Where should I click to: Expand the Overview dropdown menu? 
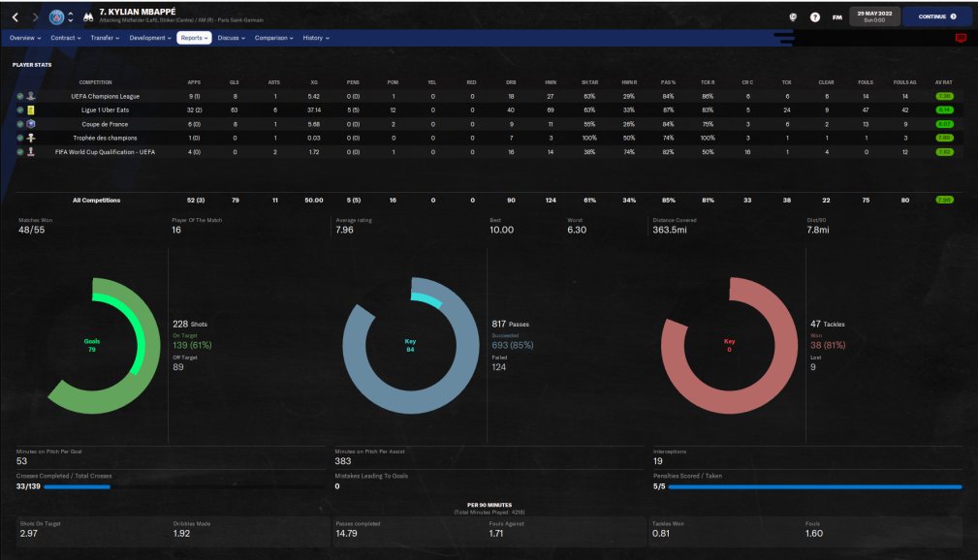click(x=25, y=38)
